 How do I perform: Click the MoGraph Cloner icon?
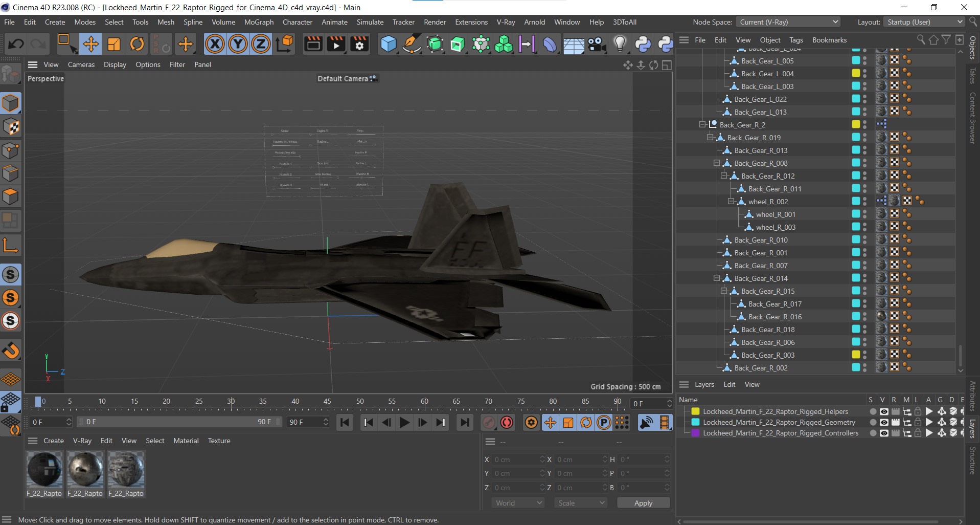click(504, 44)
